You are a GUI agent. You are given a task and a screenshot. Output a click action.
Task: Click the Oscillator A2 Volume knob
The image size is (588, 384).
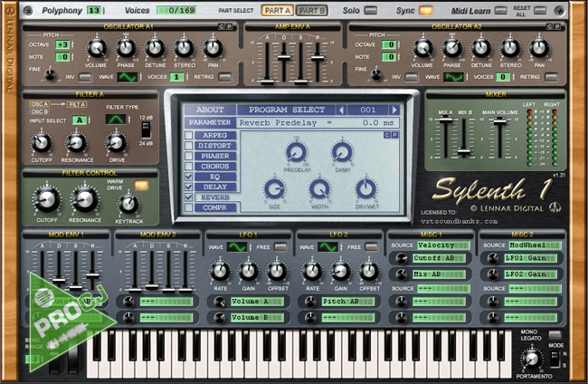pos(422,48)
